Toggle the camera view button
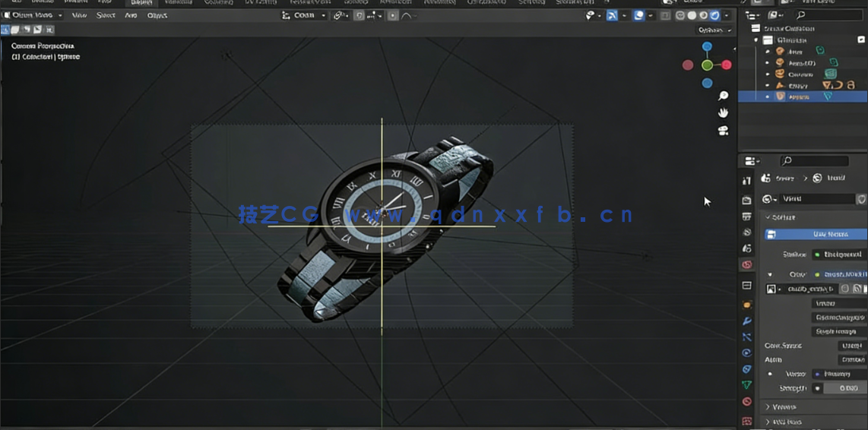The height and width of the screenshot is (430, 868). click(723, 131)
